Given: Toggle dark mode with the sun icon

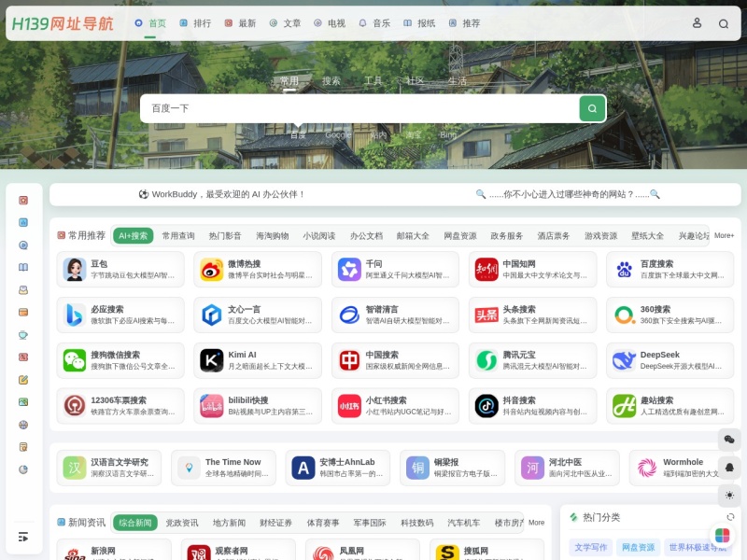Looking at the screenshot, I should tap(729, 496).
